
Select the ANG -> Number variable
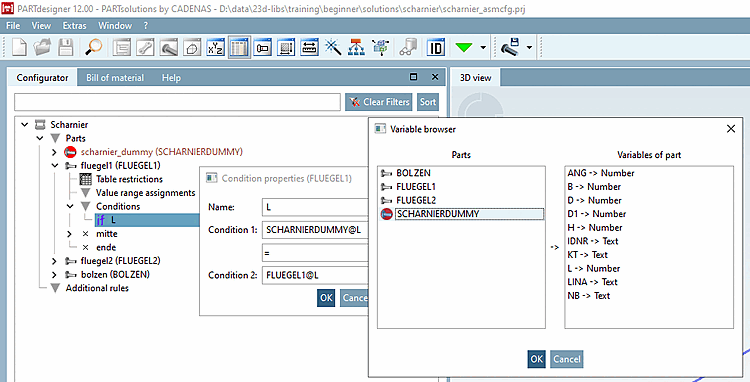tap(601, 173)
